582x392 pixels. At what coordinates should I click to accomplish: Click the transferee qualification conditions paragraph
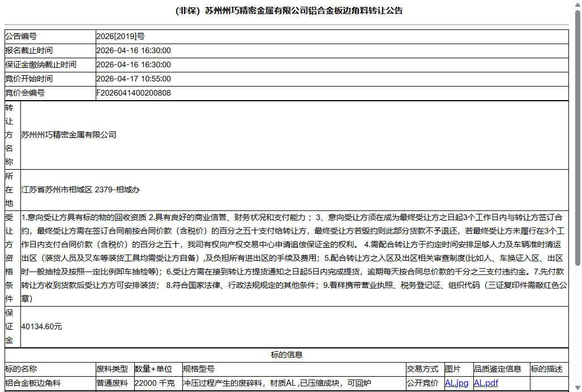click(x=294, y=258)
